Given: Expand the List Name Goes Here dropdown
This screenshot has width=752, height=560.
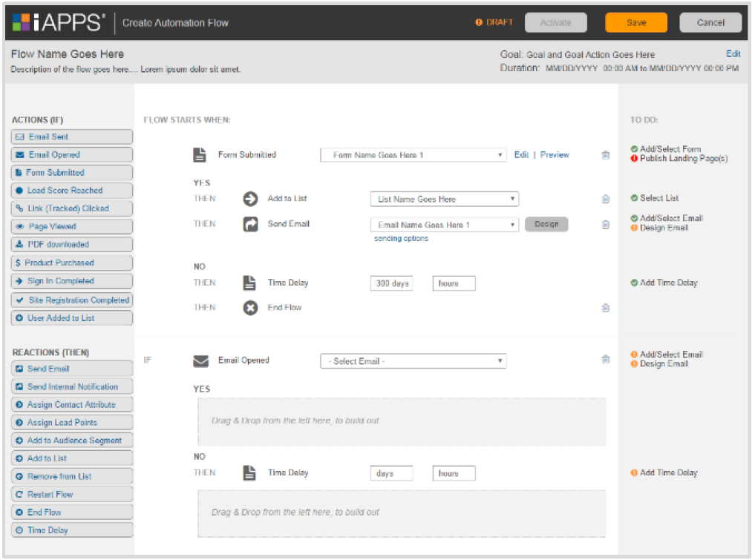Looking at the screenshot, I should (444, 199).
